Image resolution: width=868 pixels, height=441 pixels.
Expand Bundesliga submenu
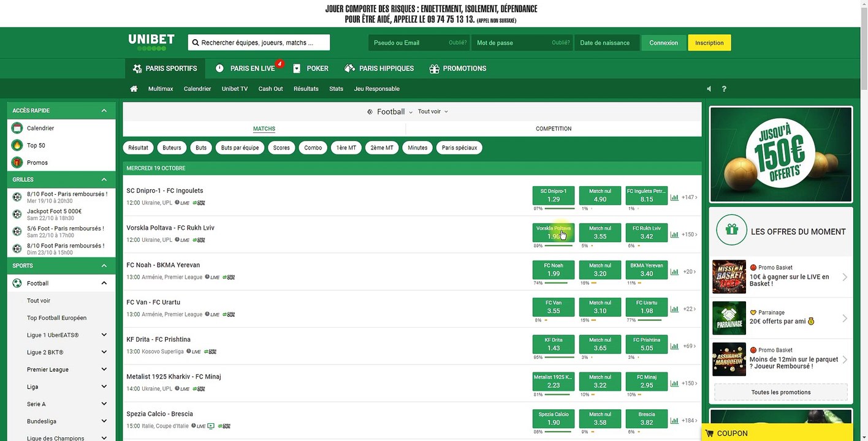(x=104, y=421)
